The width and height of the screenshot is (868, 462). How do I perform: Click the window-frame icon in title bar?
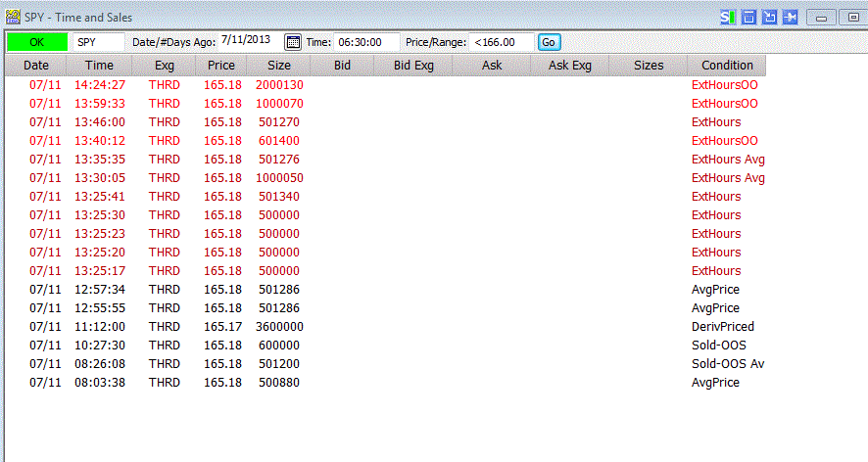[748, 18]
